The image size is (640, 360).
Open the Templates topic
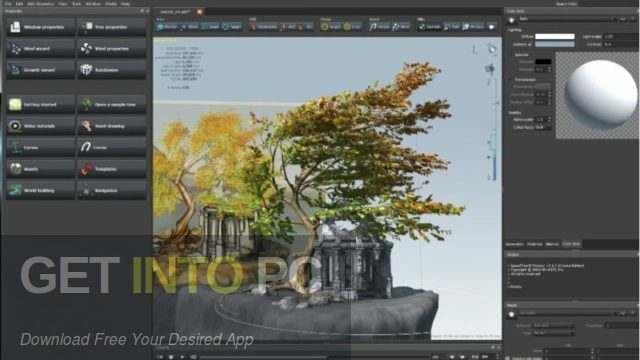click(111, 169)
